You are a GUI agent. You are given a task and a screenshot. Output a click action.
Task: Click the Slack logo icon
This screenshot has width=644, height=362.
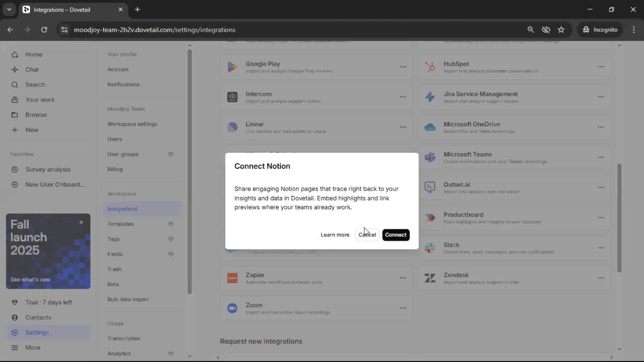pyautogui.click(x=430, y=248)
